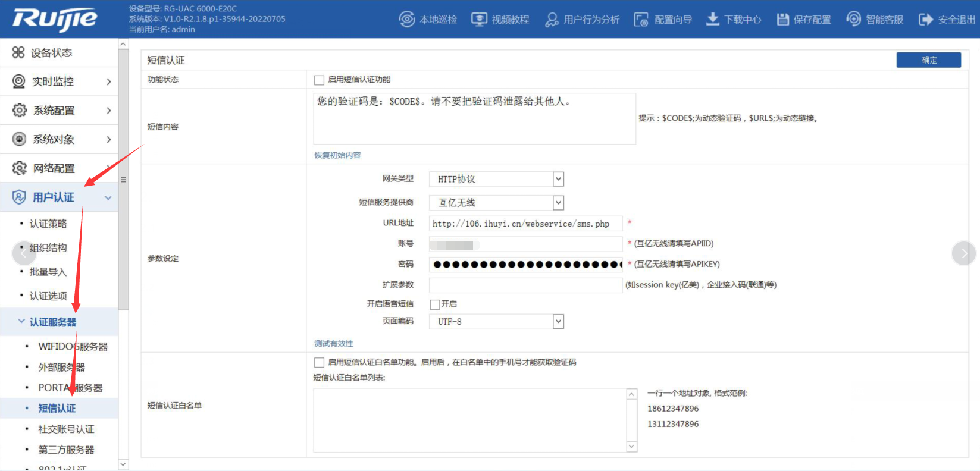
Task: Click the 测试有效性 link
Action: tap(333, 344)
